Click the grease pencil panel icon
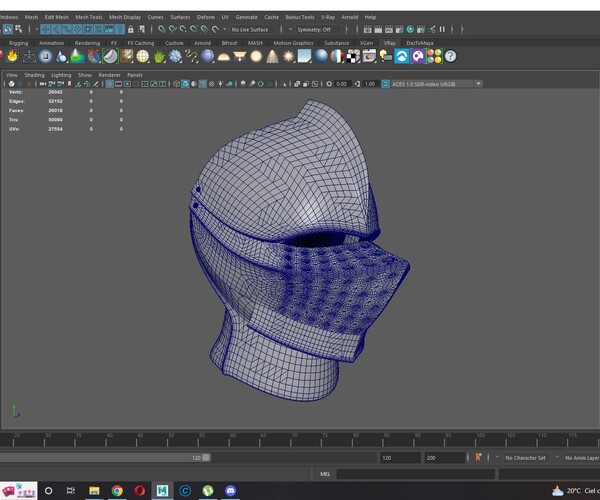The image size is (600, 500). pyautogui.click(x=96, y=84)
